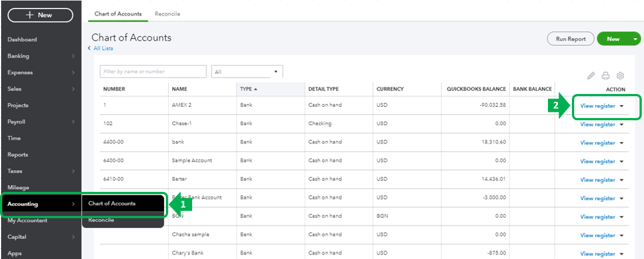Click the -875.00 balance value

[x=496, y=253]
